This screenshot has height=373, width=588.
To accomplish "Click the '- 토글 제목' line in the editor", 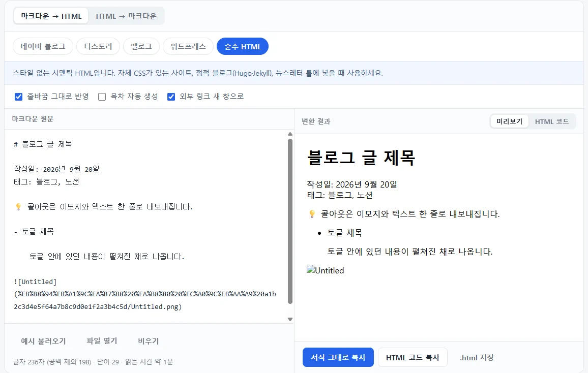I will [34, 232].
